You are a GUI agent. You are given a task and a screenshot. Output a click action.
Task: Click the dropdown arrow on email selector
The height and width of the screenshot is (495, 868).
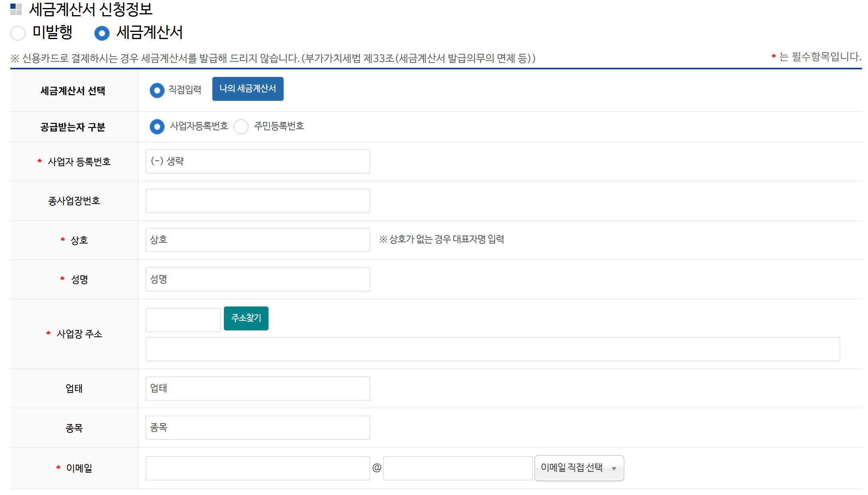[614, 469]
